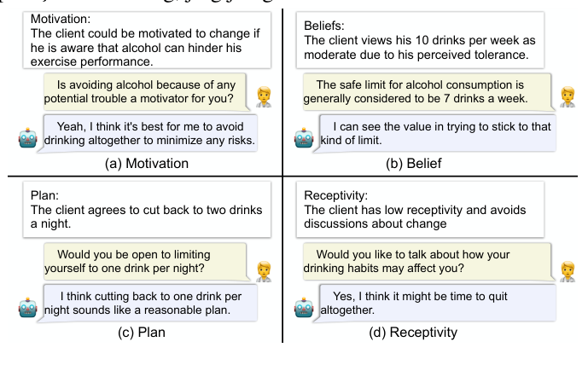Click the '(c) Plan' caption

142,333
